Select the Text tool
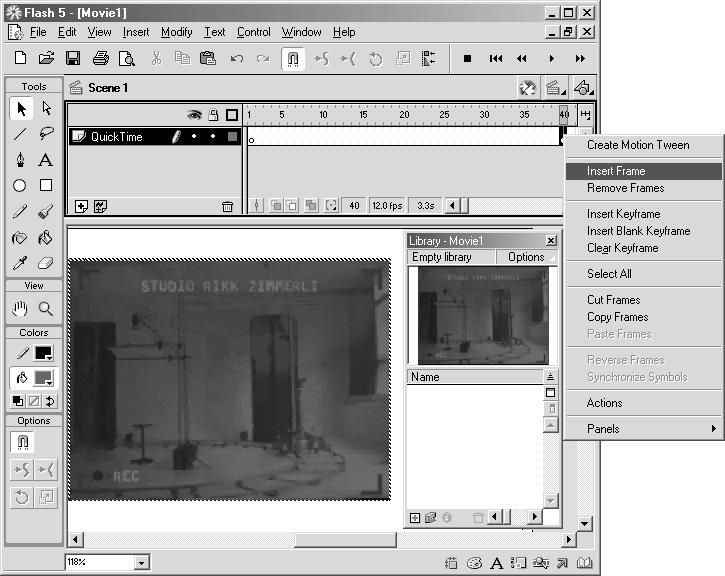 (46, 160)
